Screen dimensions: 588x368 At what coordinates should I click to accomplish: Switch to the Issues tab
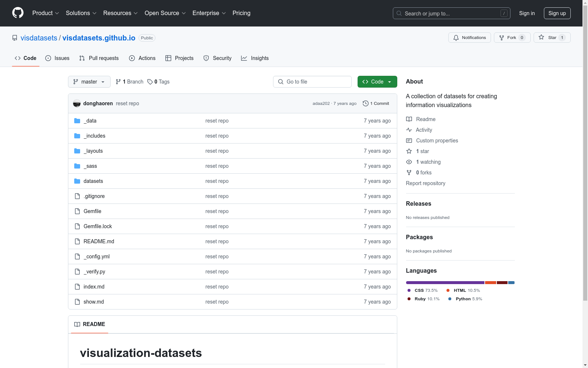tap(57, 58)
